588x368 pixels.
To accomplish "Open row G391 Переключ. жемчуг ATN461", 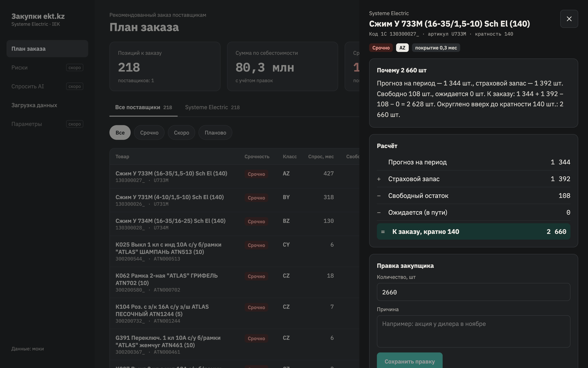I will point(234,344).
